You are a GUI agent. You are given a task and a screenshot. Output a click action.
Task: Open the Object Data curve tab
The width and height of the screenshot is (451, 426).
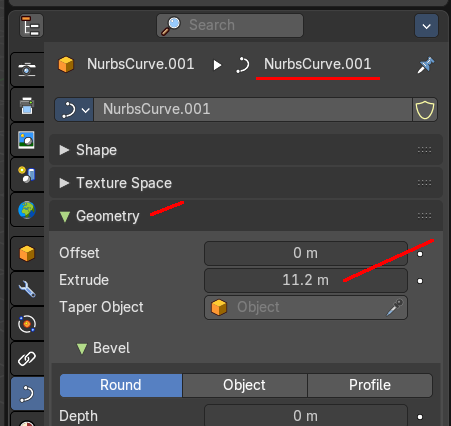pos(27,394)
